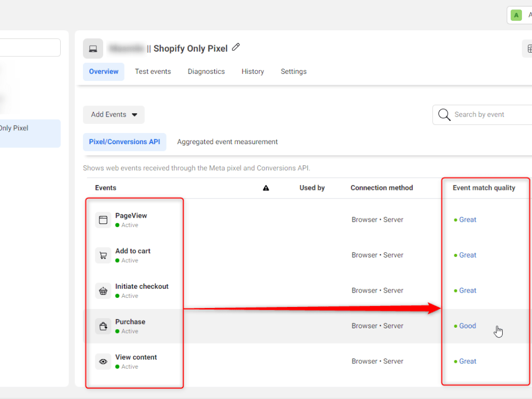Viewport: 532px width, 399px height.
Task: Click the warning triangle column header
Action: [266, 188]
